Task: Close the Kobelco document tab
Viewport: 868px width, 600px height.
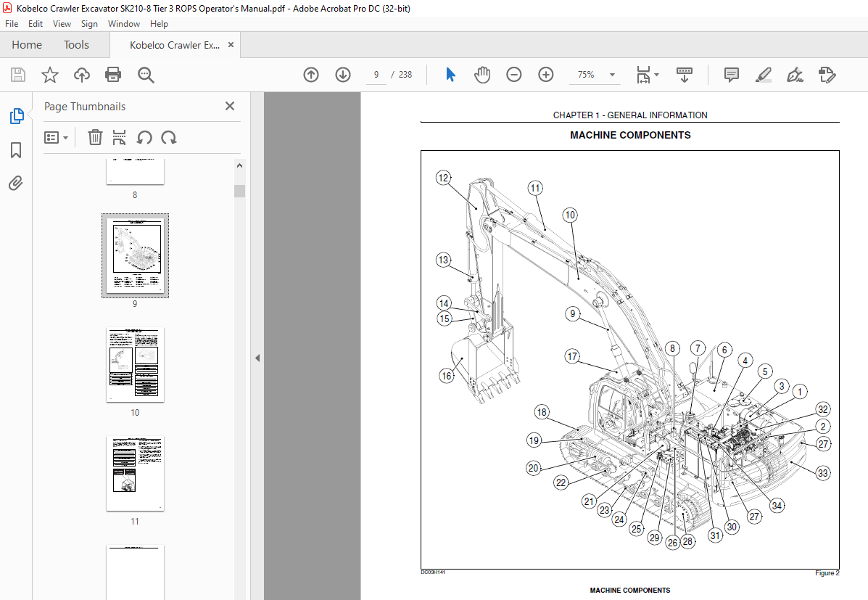Action: pyautogui.click(x=231, y=45)
